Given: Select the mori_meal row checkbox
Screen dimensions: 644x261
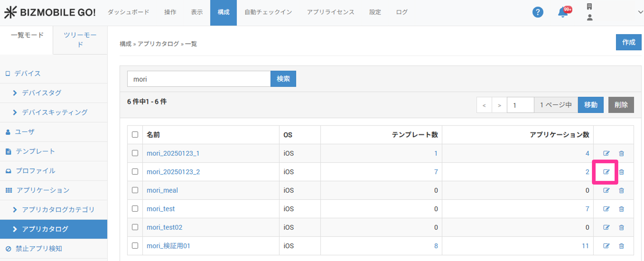Looking at the screenshot, I should tap(135, 190).
